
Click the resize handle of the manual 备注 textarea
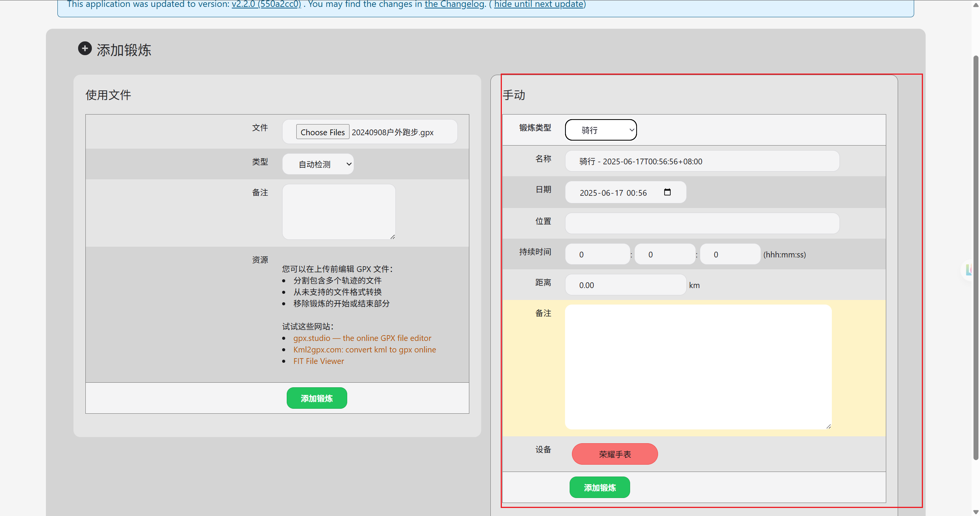click(x=828, y=426)
